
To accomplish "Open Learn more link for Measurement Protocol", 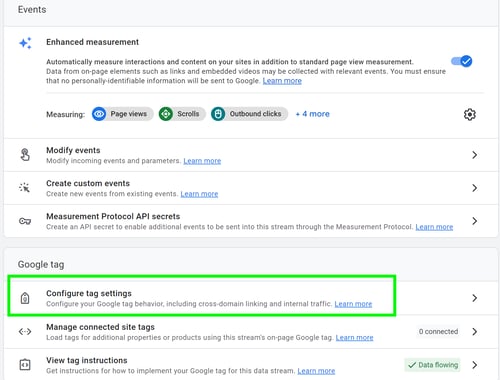I will point(434,227).
